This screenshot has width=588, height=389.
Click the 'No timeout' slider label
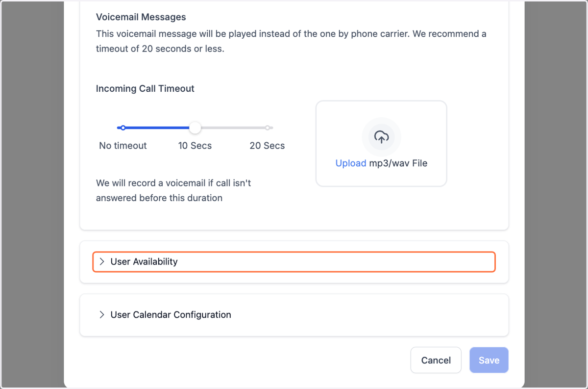[x=123, y=146]
